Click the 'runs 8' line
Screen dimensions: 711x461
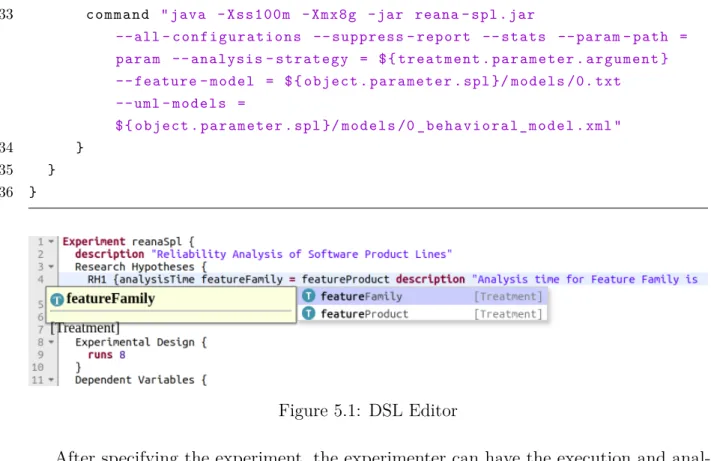(x=107, y=354)
